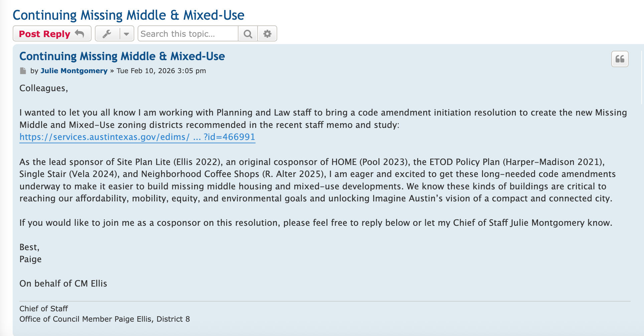Quote the post with the quotation-mark icon
Image resolution: width=644 pixels, height=336 pixels.
point(620,59)
